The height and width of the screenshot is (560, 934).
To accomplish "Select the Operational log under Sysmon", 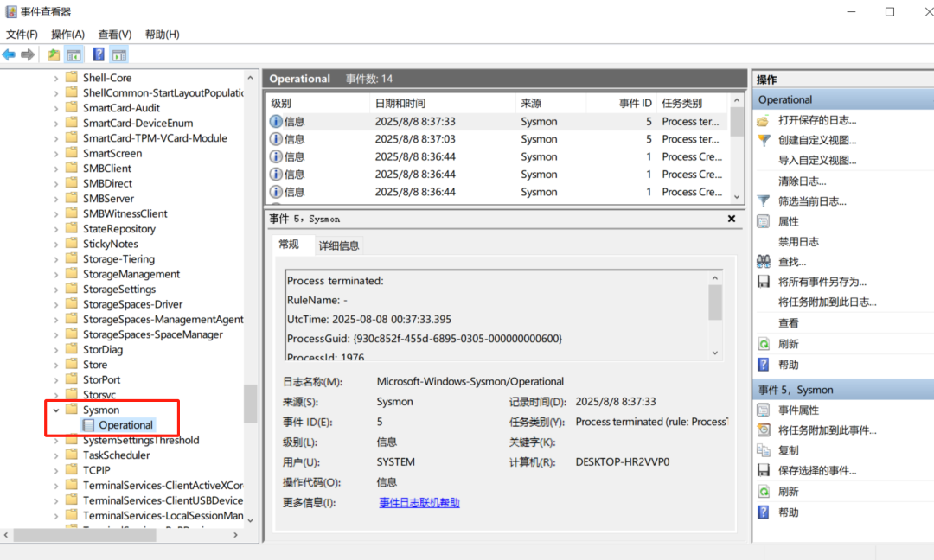I will click(x=125, y=425).
